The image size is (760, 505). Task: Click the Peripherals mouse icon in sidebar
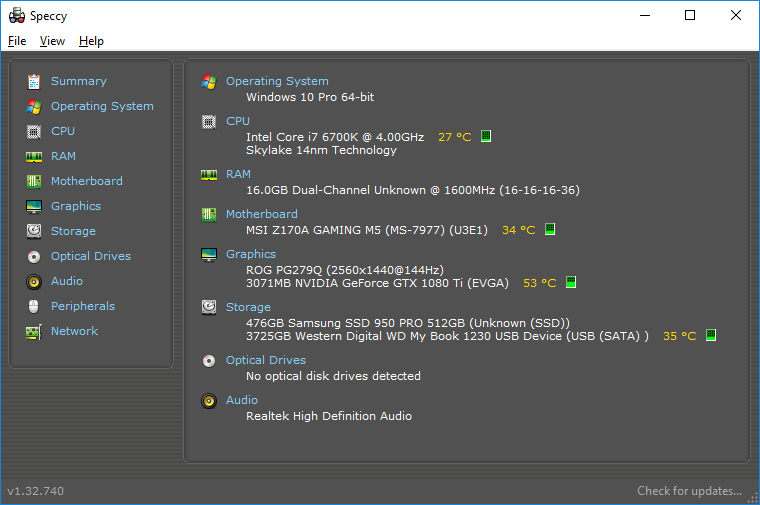[x=34, y=306]
